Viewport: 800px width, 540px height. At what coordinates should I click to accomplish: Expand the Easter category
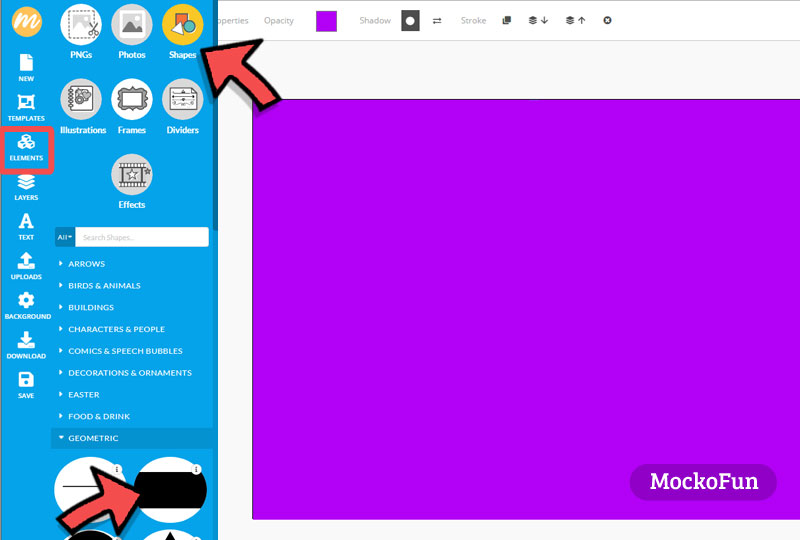click(x=84, y=395)
